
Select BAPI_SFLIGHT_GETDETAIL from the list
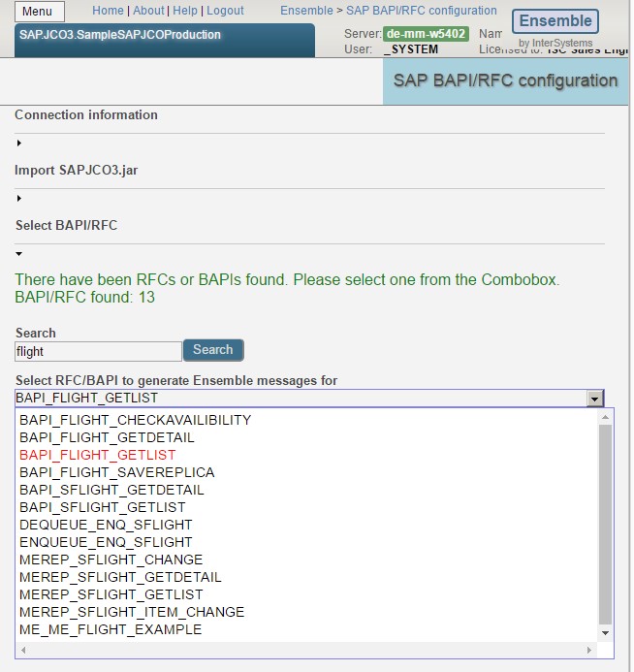[111, 490]
